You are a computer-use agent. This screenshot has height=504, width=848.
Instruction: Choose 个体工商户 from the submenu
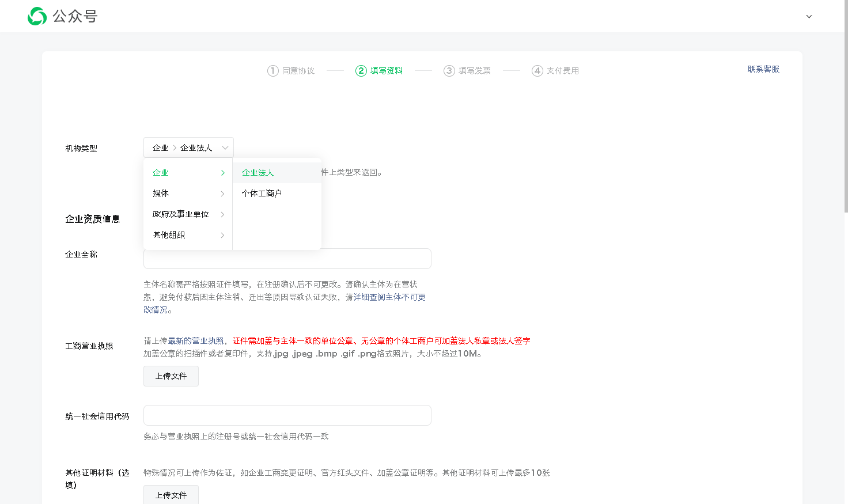[x=262, y=194]
